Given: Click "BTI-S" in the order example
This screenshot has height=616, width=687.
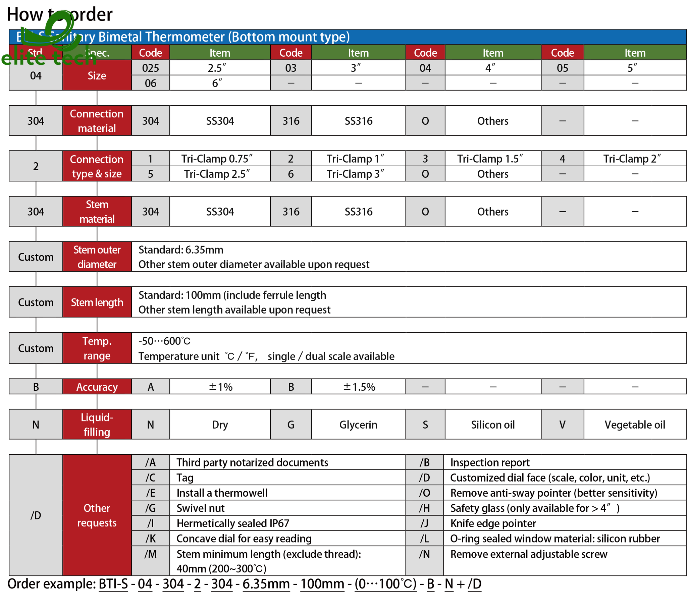Looking at the screenshot, I should pos(113,584).
